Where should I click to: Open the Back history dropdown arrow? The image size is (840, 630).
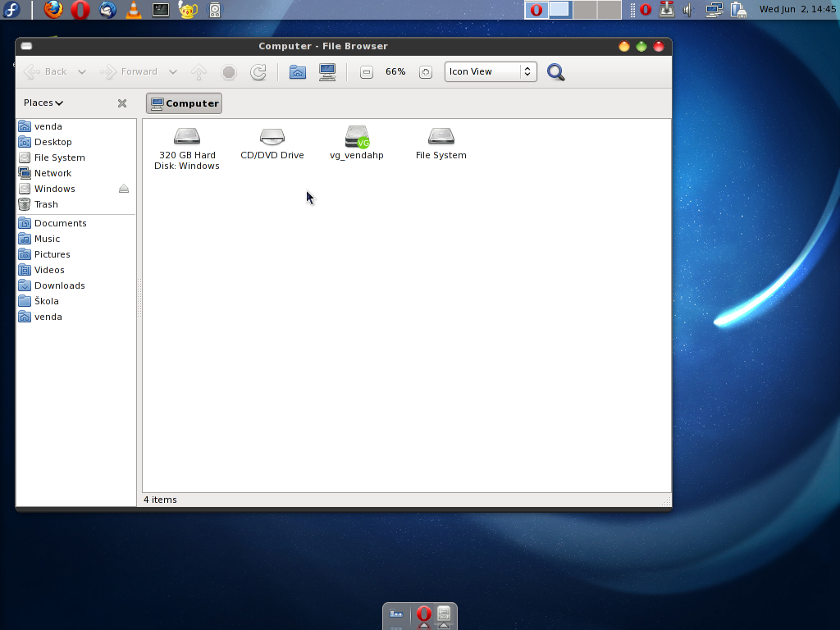[81, 72]
